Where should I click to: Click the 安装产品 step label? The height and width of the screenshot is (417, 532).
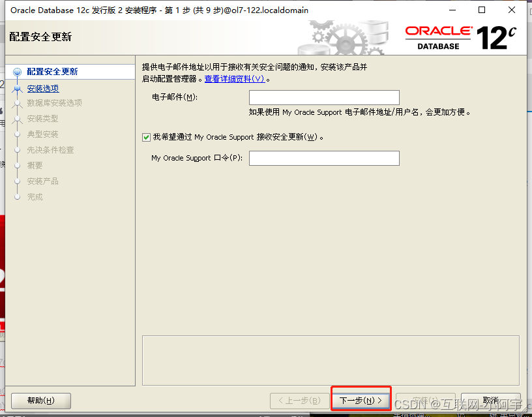tap(42, 181)
